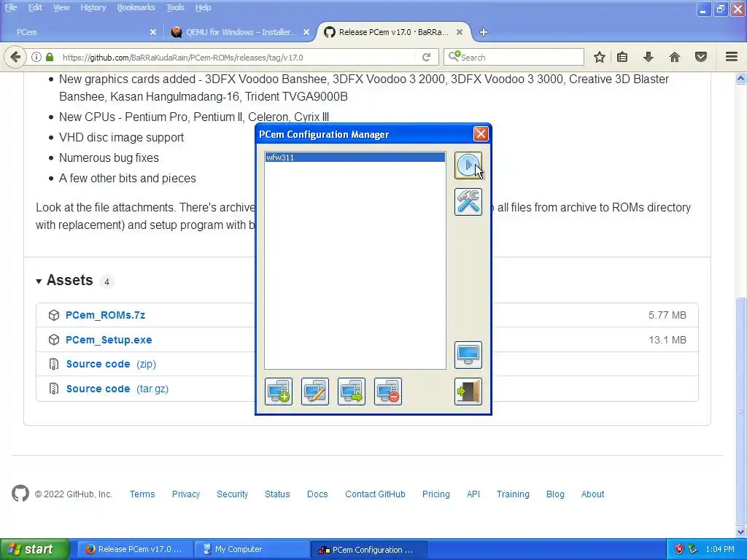Click the GitHub logo in footer

pos(20,494)
